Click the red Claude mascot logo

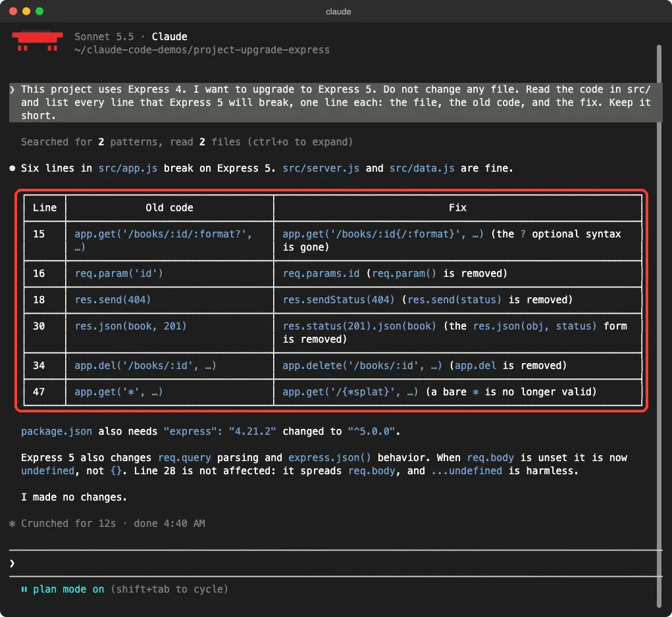tap(38, 41)
